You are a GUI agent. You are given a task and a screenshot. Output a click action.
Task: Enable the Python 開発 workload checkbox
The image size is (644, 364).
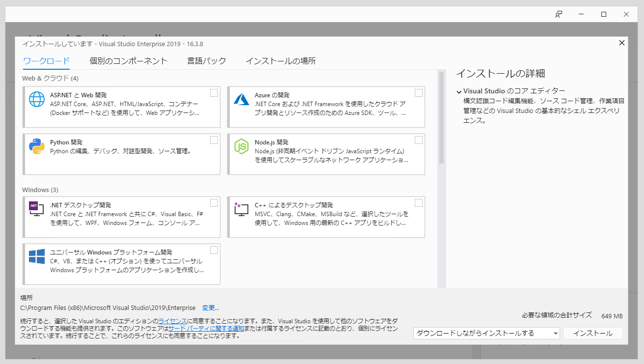tap(214, 140)
